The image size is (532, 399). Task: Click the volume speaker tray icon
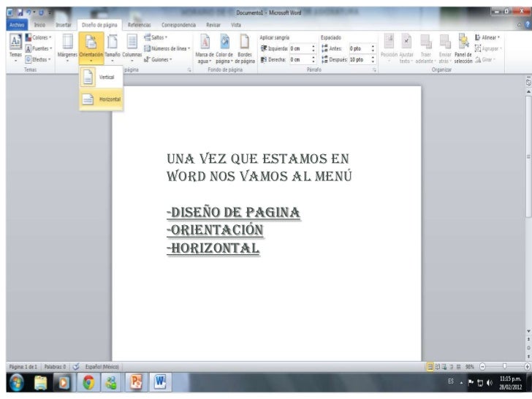pos(490,383)
